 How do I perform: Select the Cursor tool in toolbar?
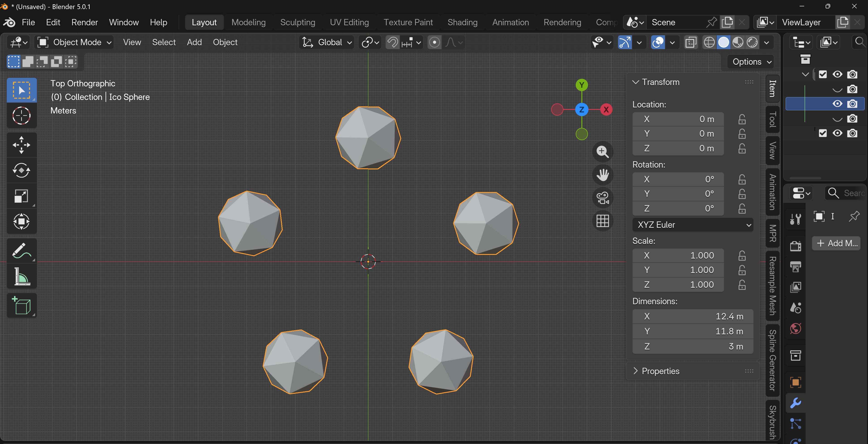22,116
